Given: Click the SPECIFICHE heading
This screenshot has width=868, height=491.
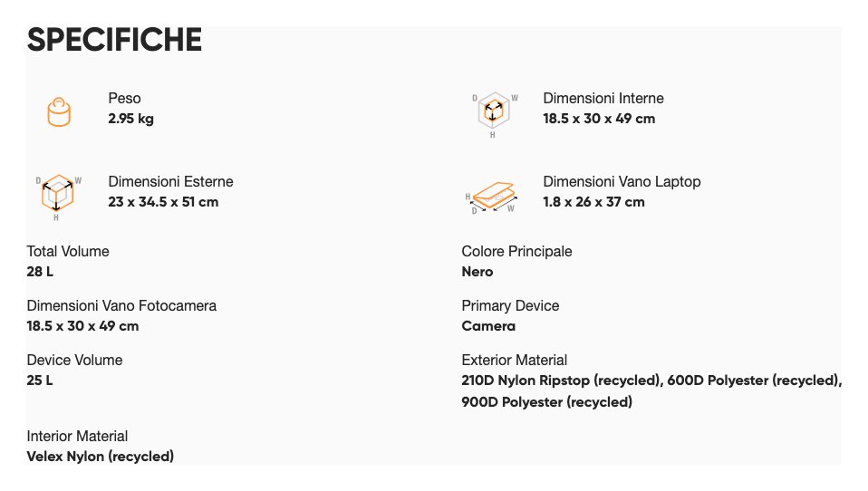Looking at the screenshot, I should point(114,41).
